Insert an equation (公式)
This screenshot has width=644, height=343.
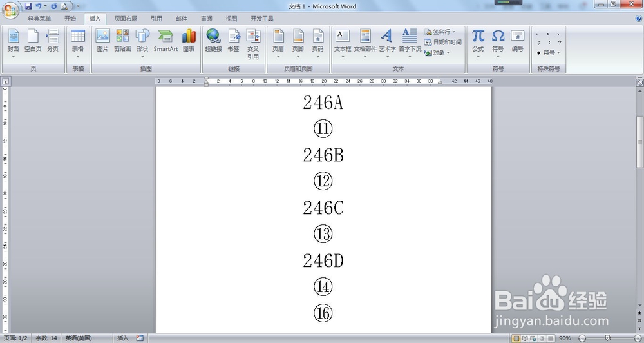(x=478, y=43)
